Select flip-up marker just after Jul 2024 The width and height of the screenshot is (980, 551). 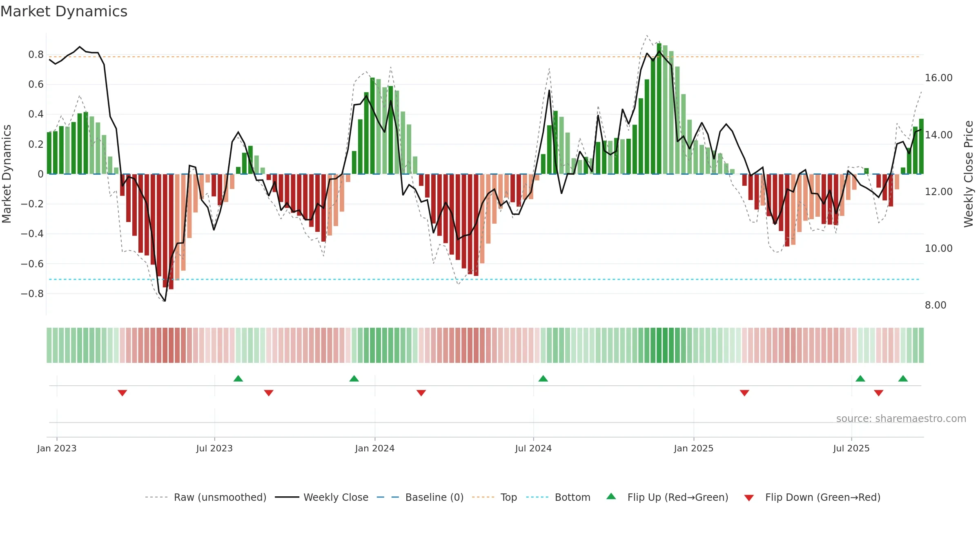pos(543,378)
